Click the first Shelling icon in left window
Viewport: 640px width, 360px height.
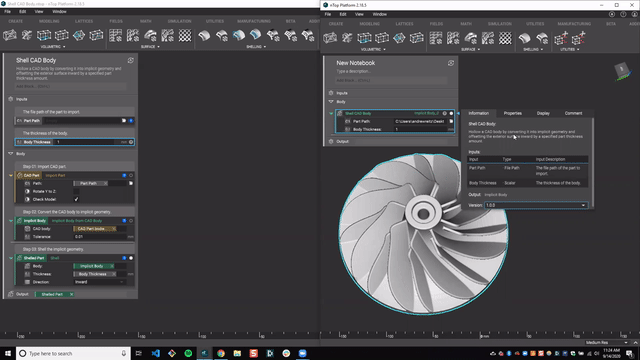click(204, 36)
